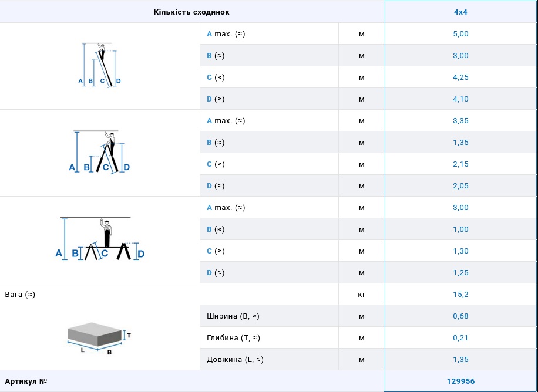Click the width value 0,68
Image resolution: width=538 pixels, height=392 pixels.
[460, 316]
